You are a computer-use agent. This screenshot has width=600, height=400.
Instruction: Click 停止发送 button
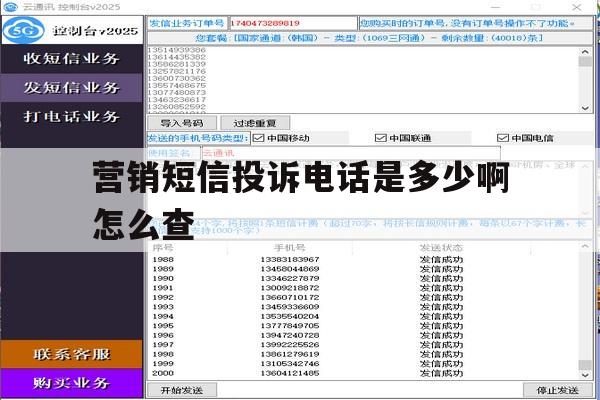(558, 390)
